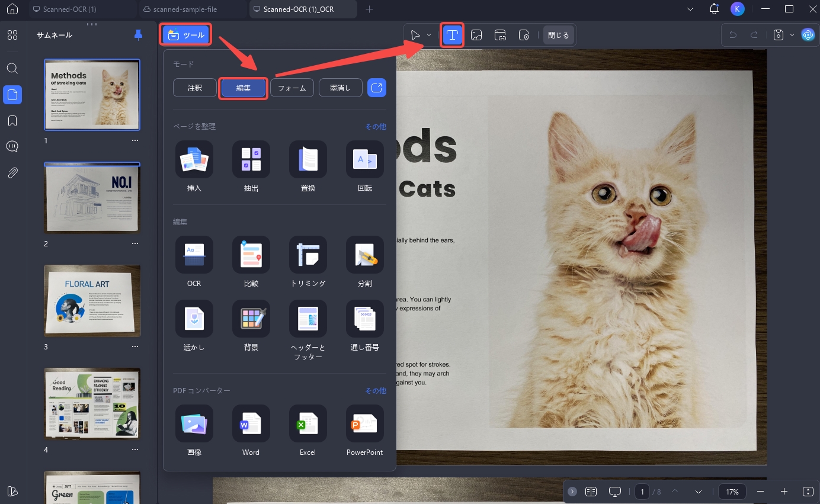The image size is (820, 504).
Task: Select the 注釈 mode button
Action: [195, 88]
